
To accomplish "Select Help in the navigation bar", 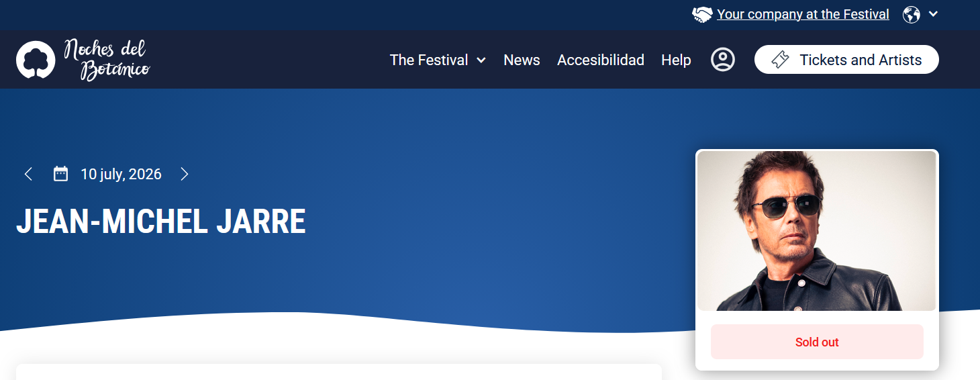I will (x=676, y=60).
